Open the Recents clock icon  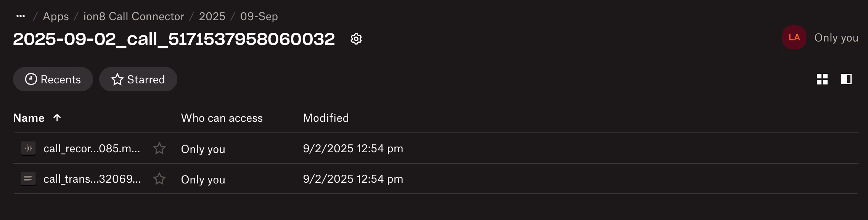[x=31, y=79]
